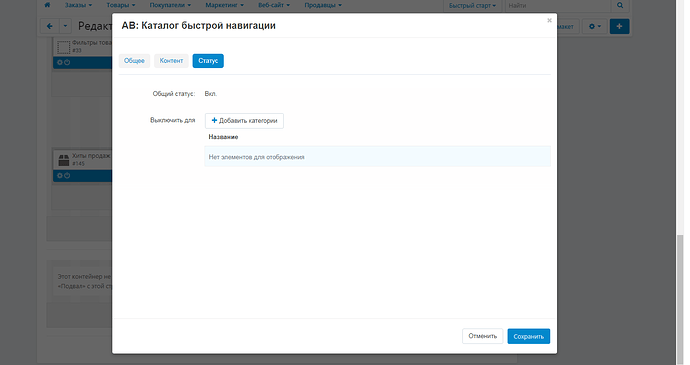Expand the Заказы menu
Screen dimensions: 690x365
point(78,5)
